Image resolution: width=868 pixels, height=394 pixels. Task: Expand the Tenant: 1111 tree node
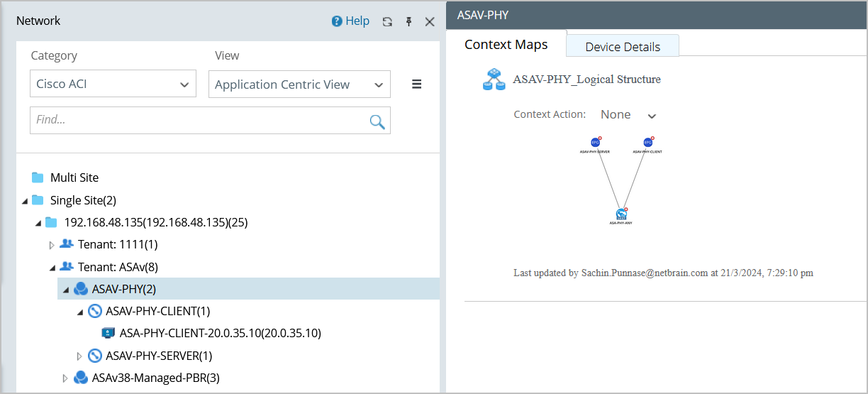coord(52,245)
